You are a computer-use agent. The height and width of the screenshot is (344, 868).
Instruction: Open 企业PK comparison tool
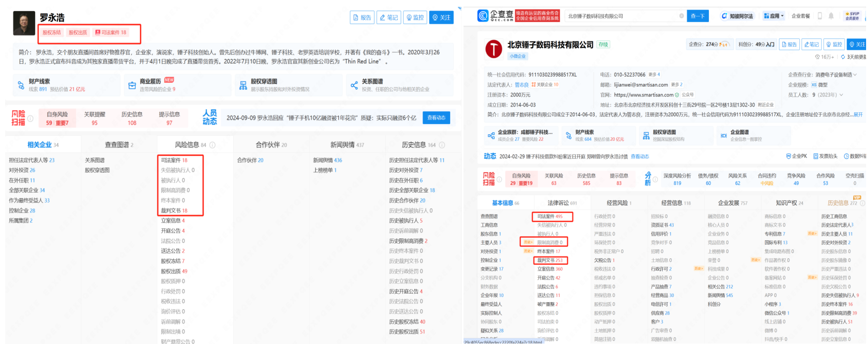pyautogui.click(x=797, y=156)
